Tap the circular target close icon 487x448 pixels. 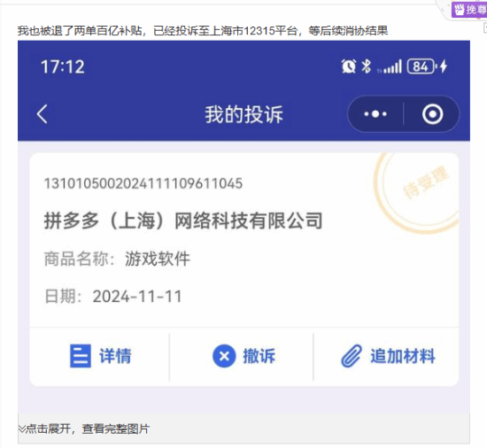(432, 114)
